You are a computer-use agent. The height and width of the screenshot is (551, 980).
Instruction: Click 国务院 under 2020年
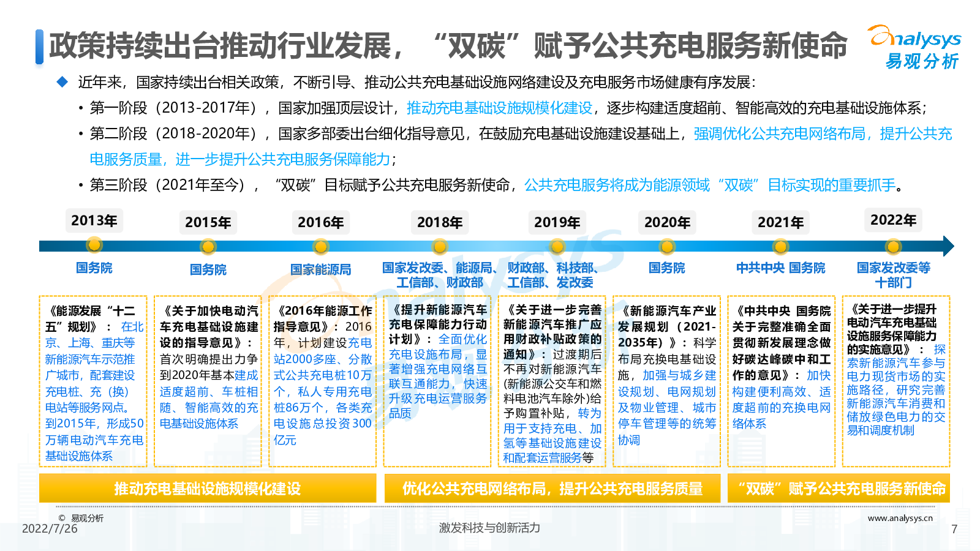[667, 268]
